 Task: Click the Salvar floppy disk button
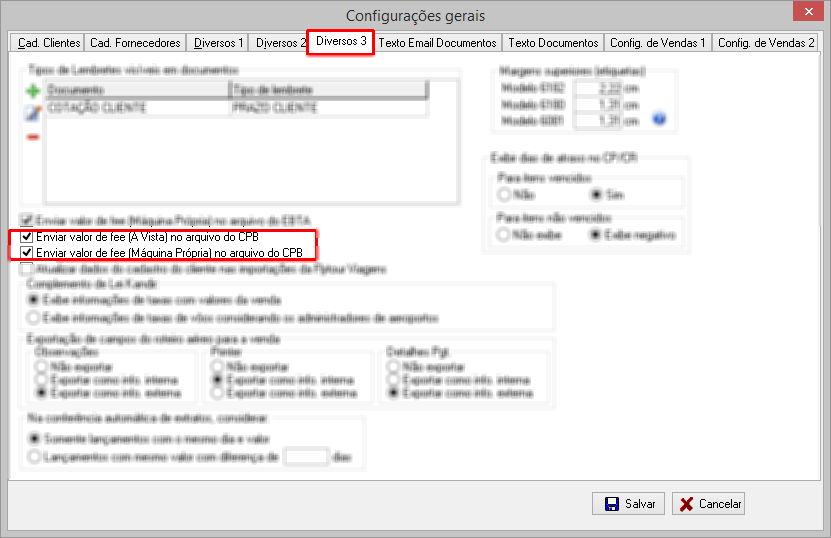(629, 504)
